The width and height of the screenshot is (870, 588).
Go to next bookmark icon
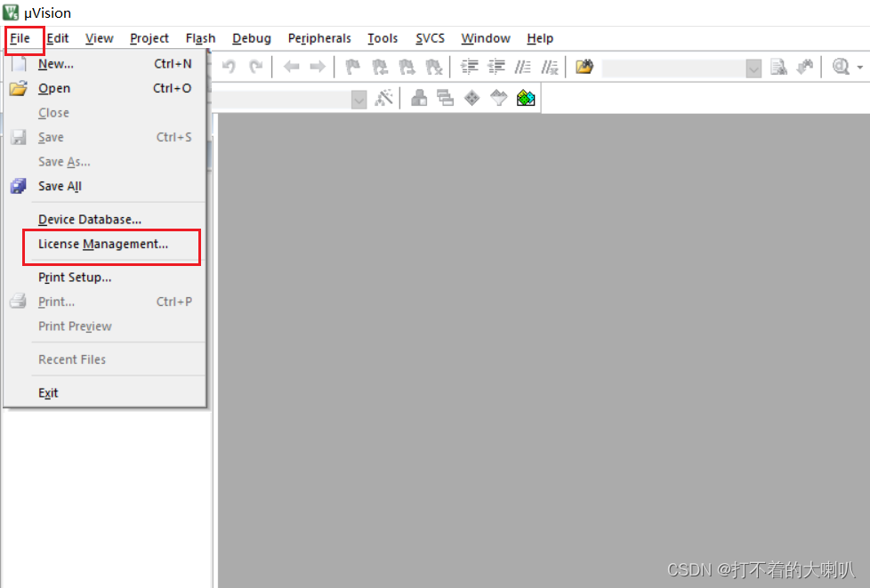407,67
